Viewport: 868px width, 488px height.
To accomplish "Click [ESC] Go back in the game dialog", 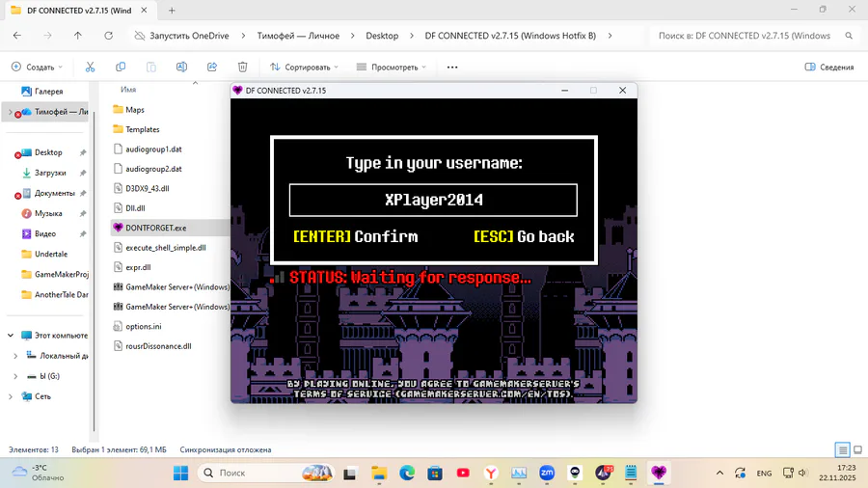I will coord(524,237).
